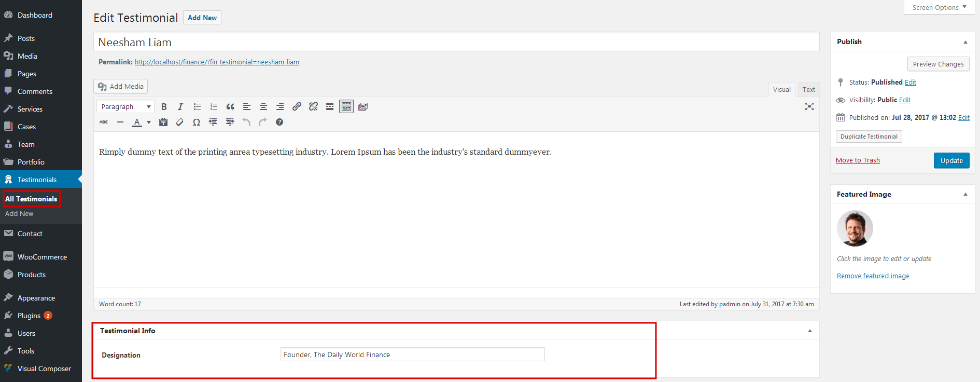
Task: Switch to the Text editor tab
Action: pos(809,89)
